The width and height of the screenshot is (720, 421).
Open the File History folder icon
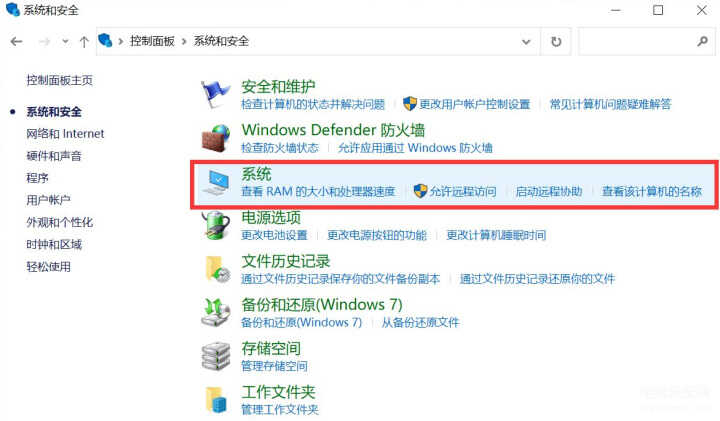coord(217,269)
